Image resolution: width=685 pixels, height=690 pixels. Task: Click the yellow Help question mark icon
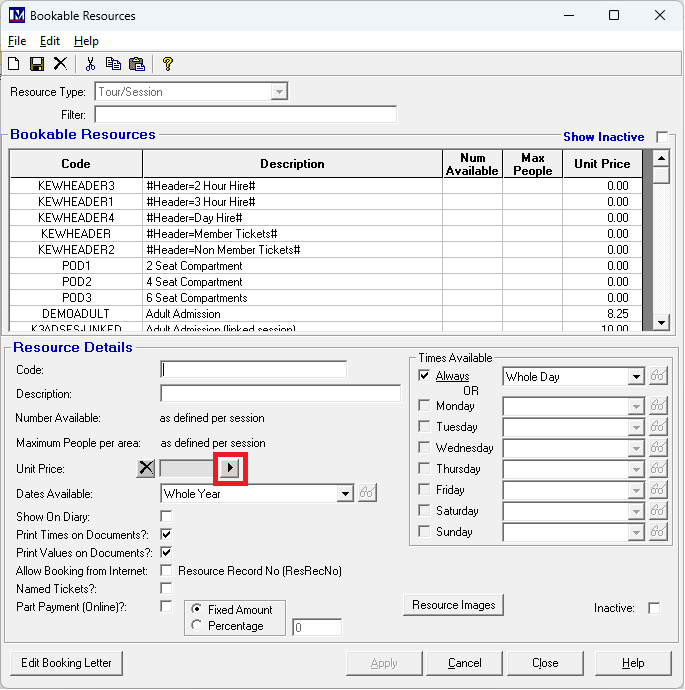pos(168,64)
